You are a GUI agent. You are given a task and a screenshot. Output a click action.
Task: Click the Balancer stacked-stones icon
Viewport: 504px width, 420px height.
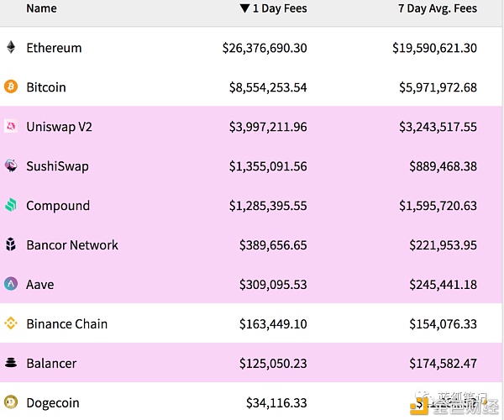click(x=11, y=364)
